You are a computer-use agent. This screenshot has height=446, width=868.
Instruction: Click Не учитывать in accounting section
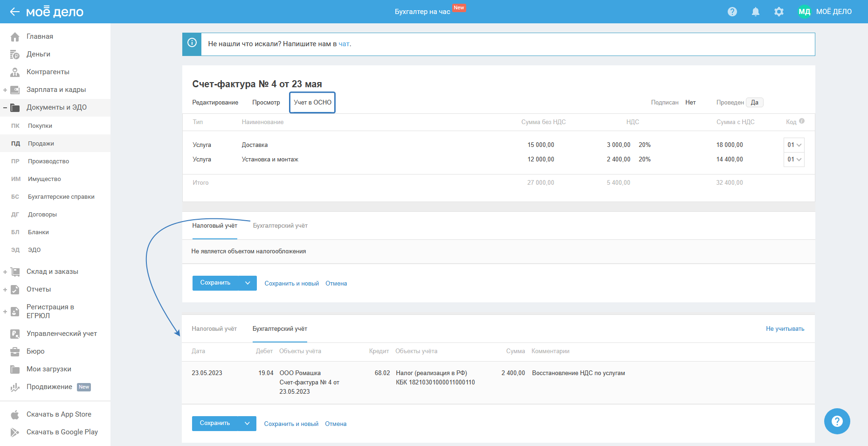785,329
